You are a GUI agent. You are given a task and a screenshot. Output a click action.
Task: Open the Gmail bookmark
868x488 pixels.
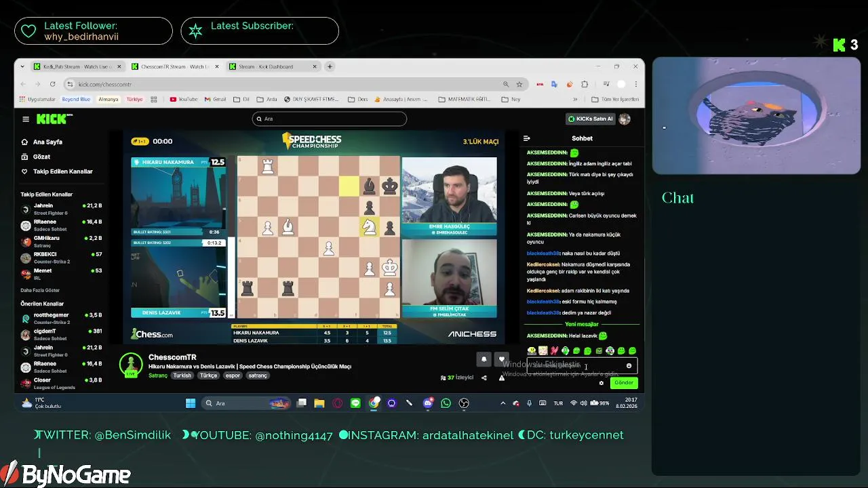tap(216, 99)
